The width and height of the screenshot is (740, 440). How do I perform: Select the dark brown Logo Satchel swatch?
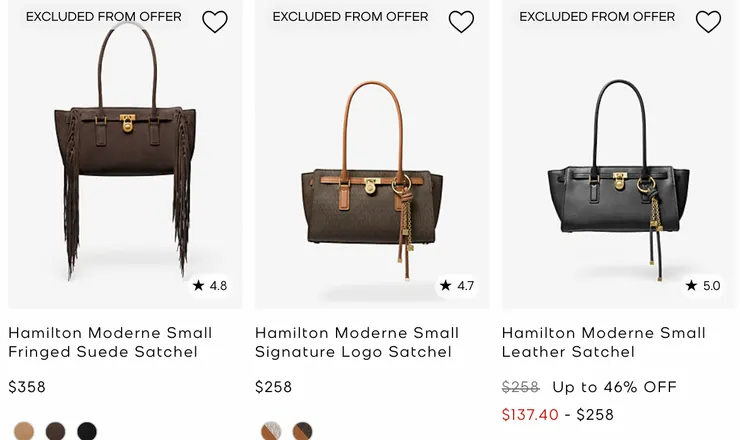(302, 431)
